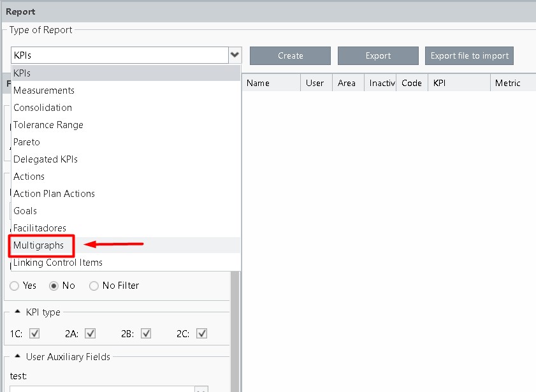This screenshot has height=392, width=536.
Task: Click the Create button
Action: coord(290,56)
